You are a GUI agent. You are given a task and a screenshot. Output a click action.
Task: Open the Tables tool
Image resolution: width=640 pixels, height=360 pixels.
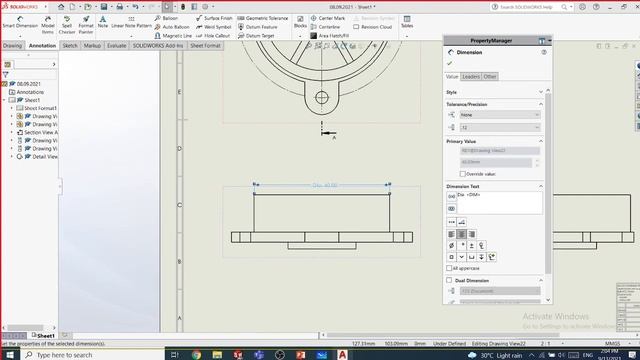[x=407, y=22]
